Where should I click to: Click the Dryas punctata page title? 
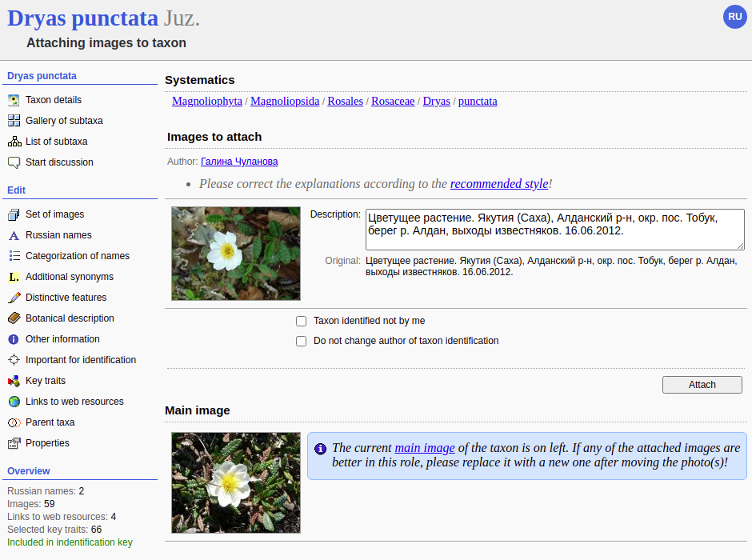pyautogui.click(x=82, y=18)
